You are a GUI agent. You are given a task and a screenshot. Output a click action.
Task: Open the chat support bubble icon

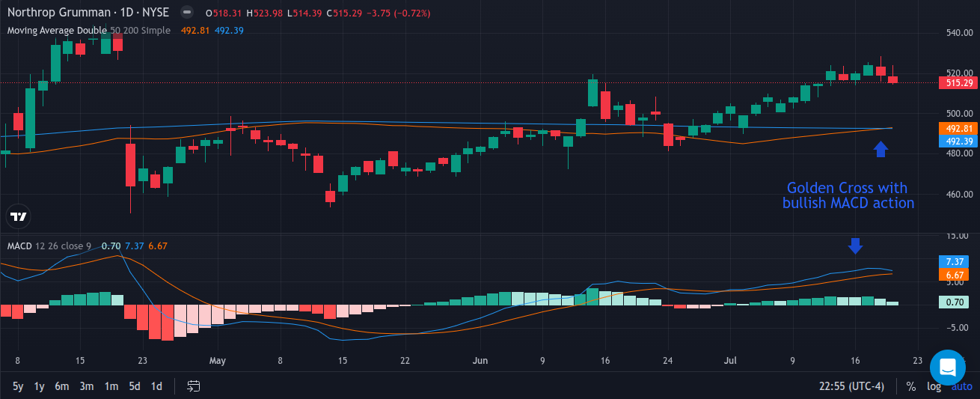[948, 368]
